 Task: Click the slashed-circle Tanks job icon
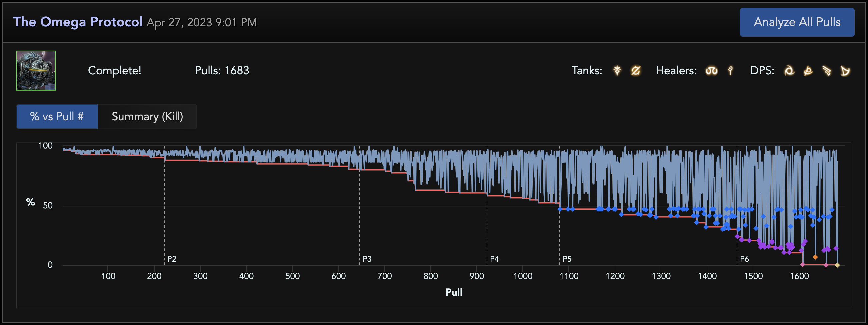[635, 70]
